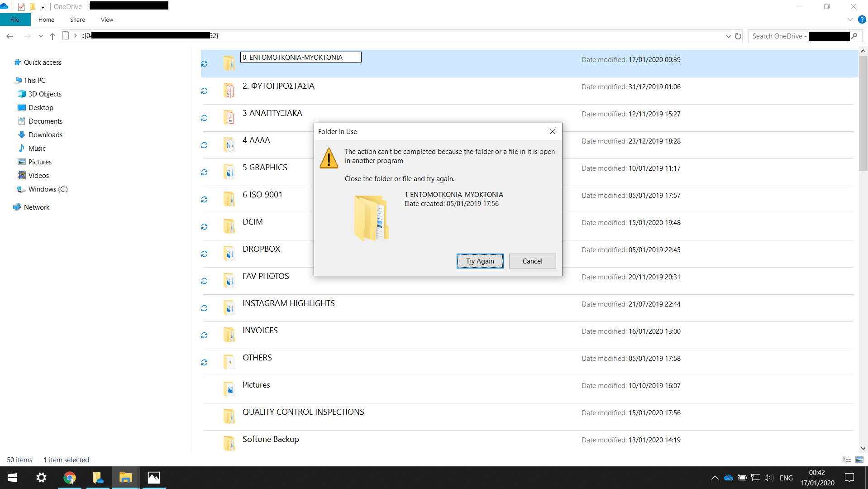Screen dimensions: 868x489
Task: Open File Explorer from taskbar
Action: (x=125, y=478)
